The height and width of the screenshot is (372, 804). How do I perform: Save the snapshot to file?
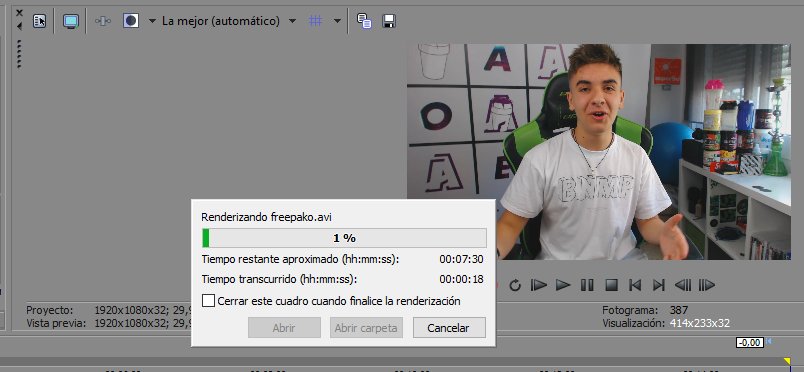[x=389, y=21]
